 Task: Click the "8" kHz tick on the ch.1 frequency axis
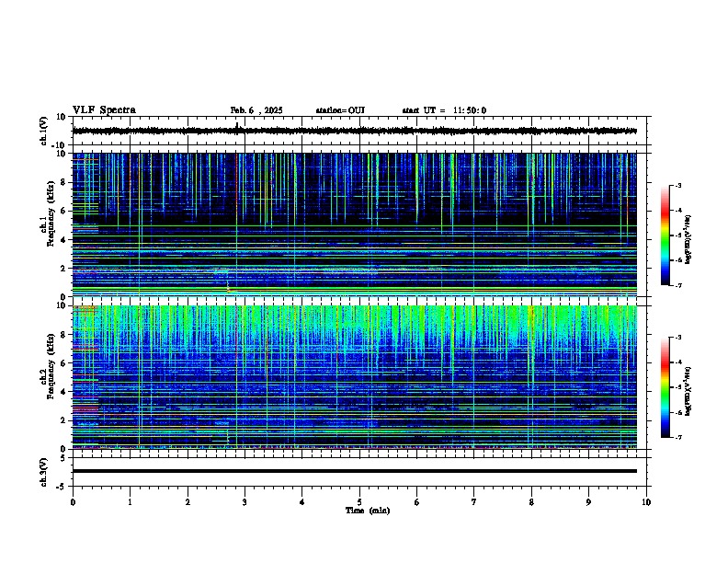[x=64, y=182]
